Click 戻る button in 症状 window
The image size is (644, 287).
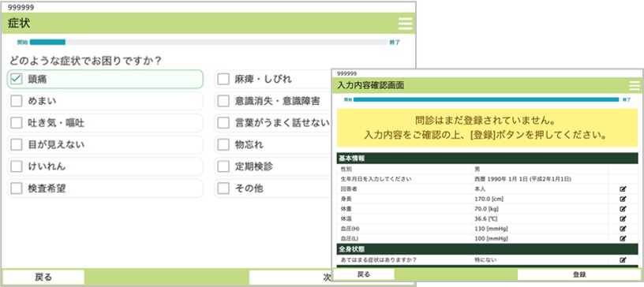tap(43, 278)
